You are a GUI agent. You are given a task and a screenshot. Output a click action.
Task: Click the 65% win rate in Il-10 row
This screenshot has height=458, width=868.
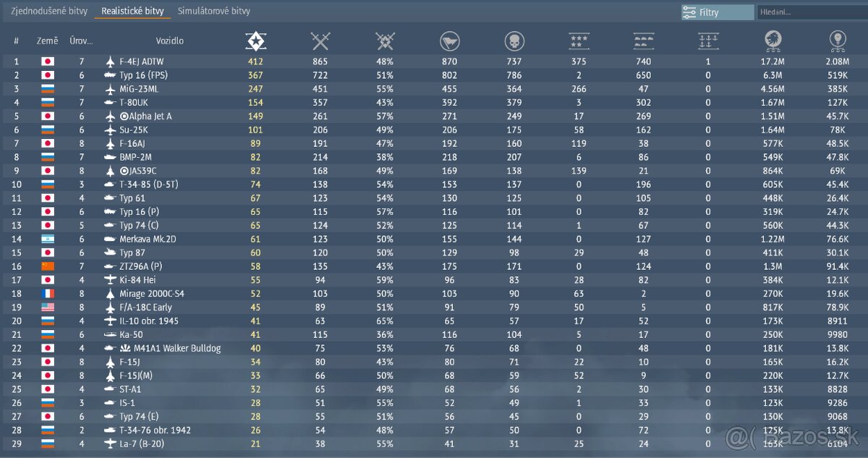(385, 321)
